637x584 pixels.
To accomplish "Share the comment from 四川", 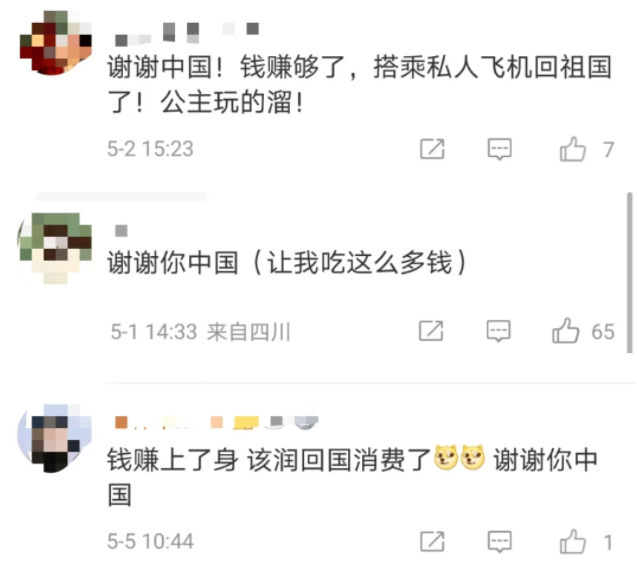I will point(431,331).
